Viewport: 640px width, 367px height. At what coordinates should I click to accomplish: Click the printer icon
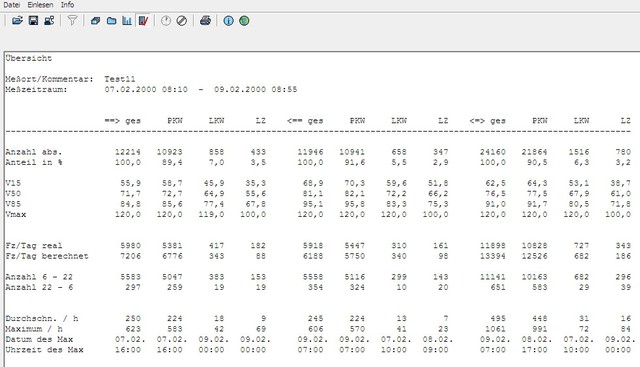[x=205, y=20]
